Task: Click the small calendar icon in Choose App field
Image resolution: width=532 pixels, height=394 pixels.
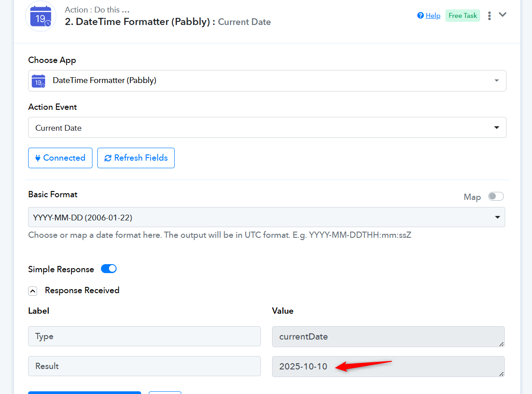Action: [x=38, y=81]
